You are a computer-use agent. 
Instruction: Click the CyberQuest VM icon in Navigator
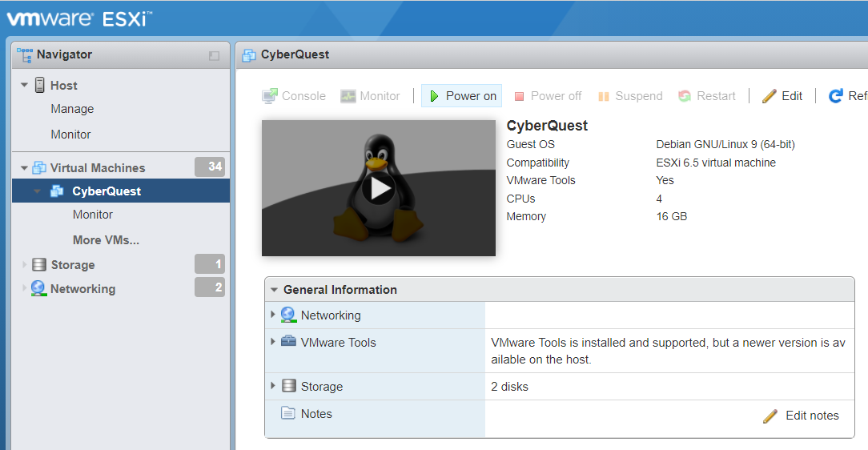[x=57, y=191]
